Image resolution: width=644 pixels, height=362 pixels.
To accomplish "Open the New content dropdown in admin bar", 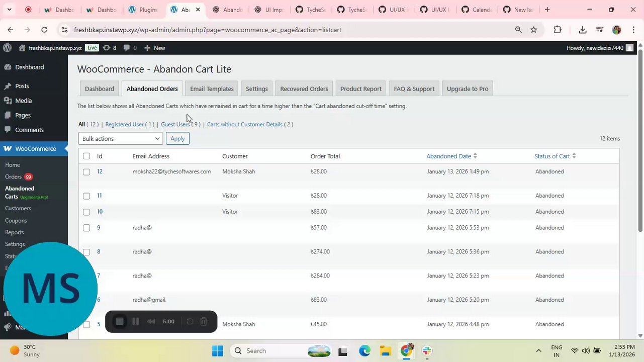I will click(x=154, y=48).
